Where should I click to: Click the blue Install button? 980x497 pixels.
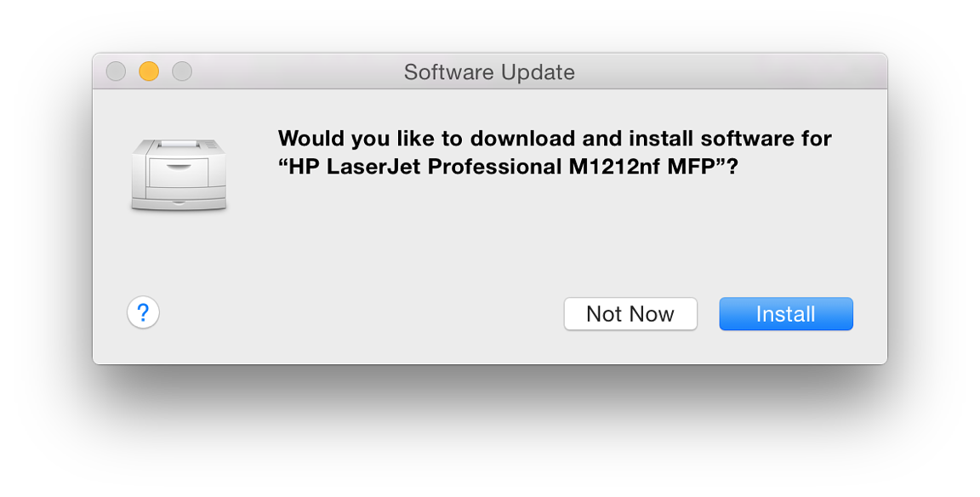tap(786, 313)
